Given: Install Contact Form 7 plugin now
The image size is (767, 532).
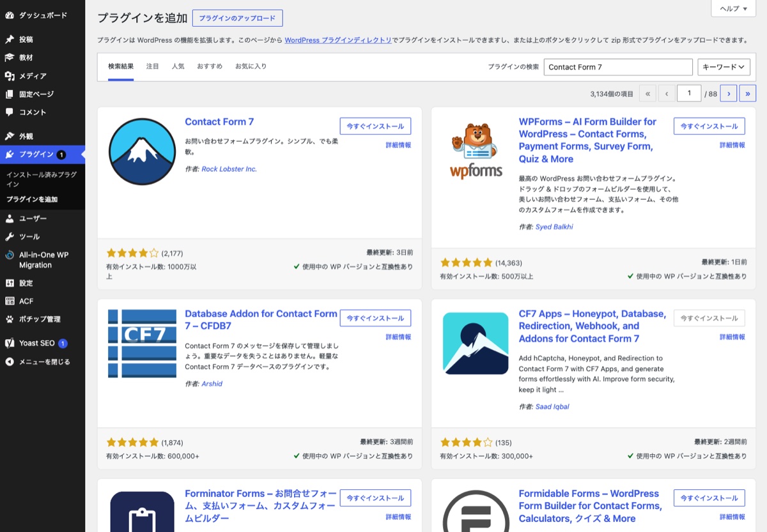Looking at the screenshot, I should coord(375,126).
